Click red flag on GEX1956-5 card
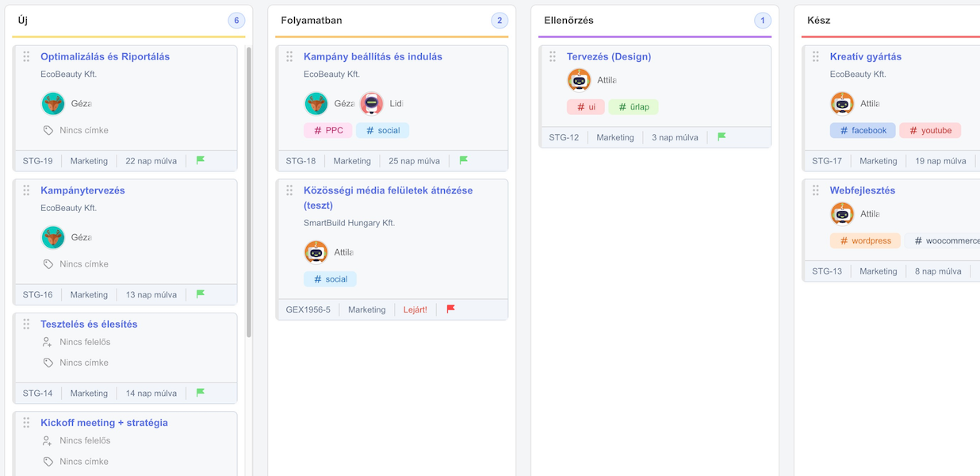980x476 pixels. [450, 309]
